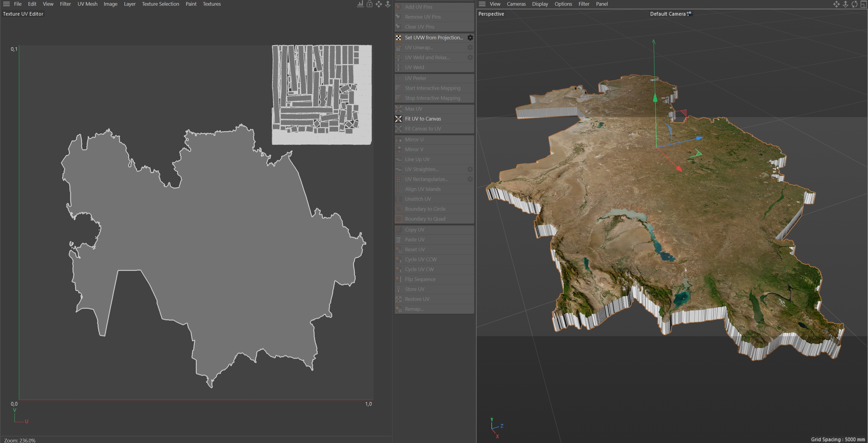The image size is (868, 443).
Task: Open Set UVW from Projection settings gear
Action: [x=470, y=38]
